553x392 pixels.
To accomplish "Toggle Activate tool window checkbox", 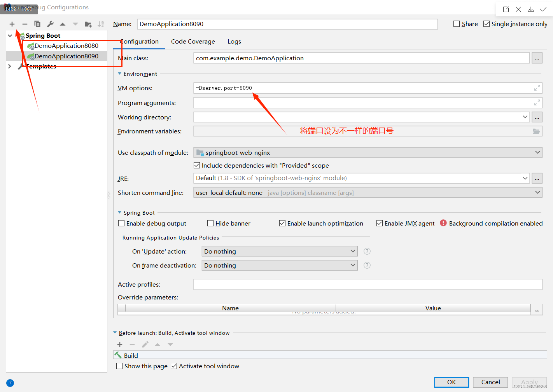I will [174, 366].
